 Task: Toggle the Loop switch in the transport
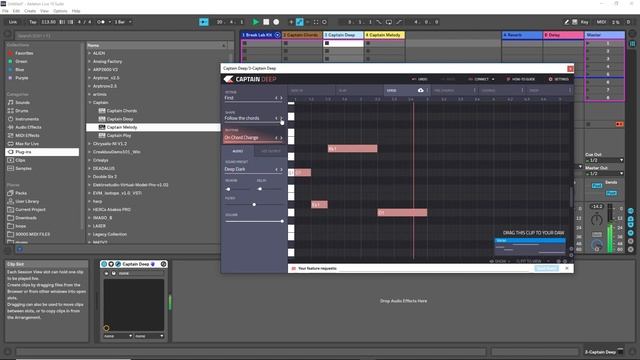(x=389, y=22)
